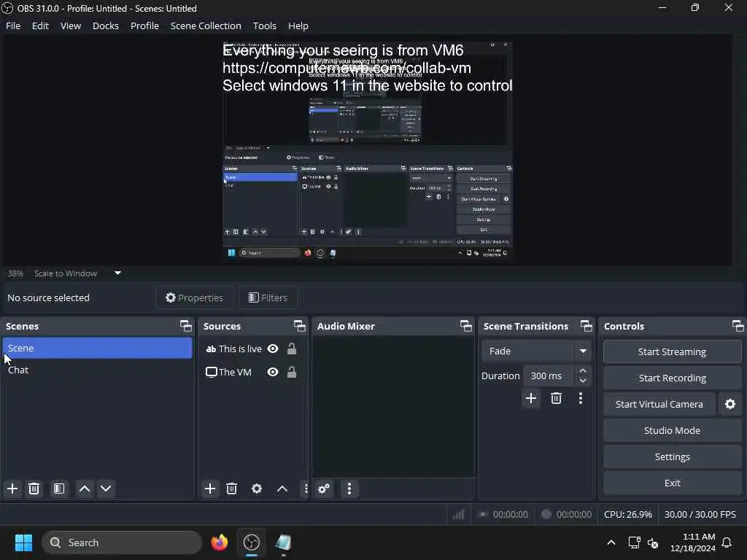Remove selected source with trash icon
Screen dimensions: 747x560
231,489
